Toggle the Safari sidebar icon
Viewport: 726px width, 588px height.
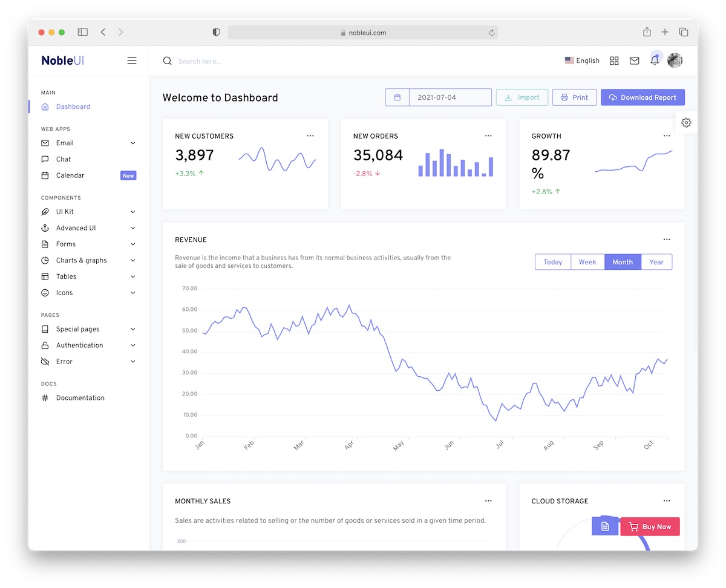(83, 32)
